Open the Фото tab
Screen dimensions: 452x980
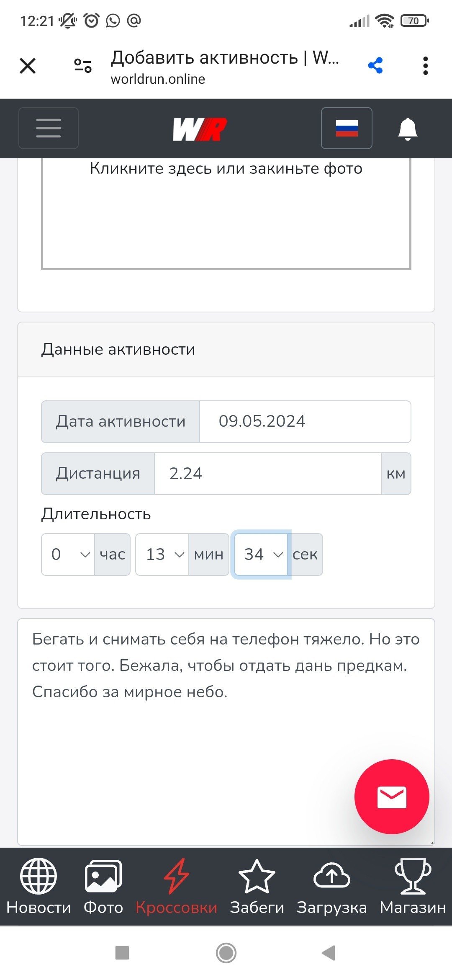point(103,887)
